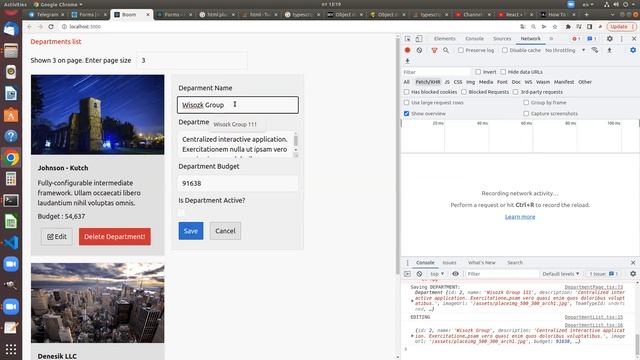Toggle the network filter funnel icon

coord(434,50)
